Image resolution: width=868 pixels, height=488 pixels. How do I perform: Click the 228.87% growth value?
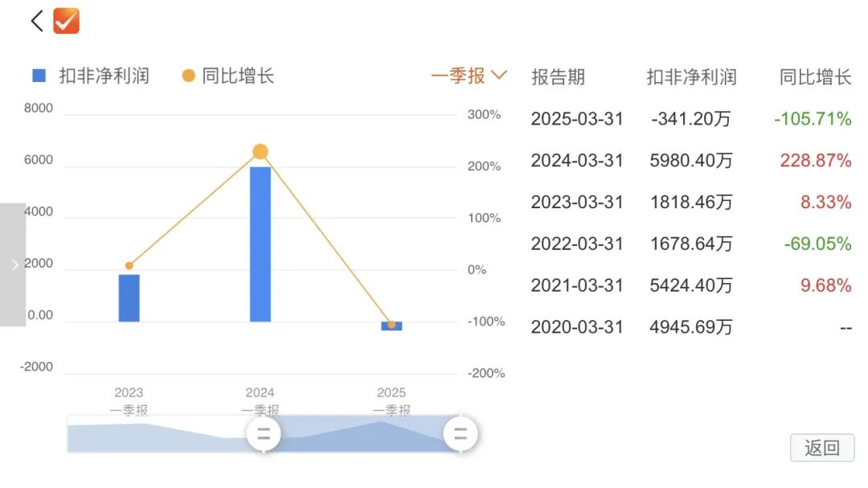816,161
